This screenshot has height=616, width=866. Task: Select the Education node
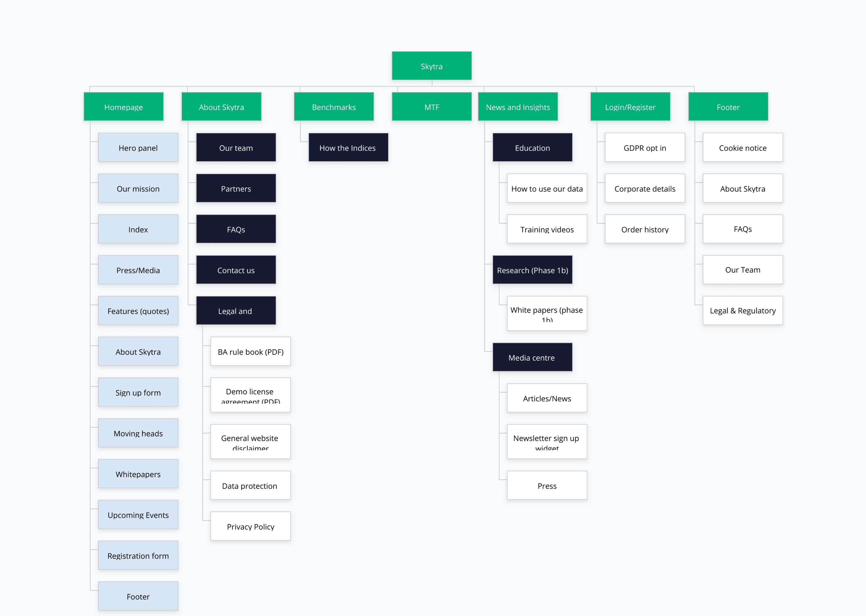pyautogui.click(x=532, y=148)
